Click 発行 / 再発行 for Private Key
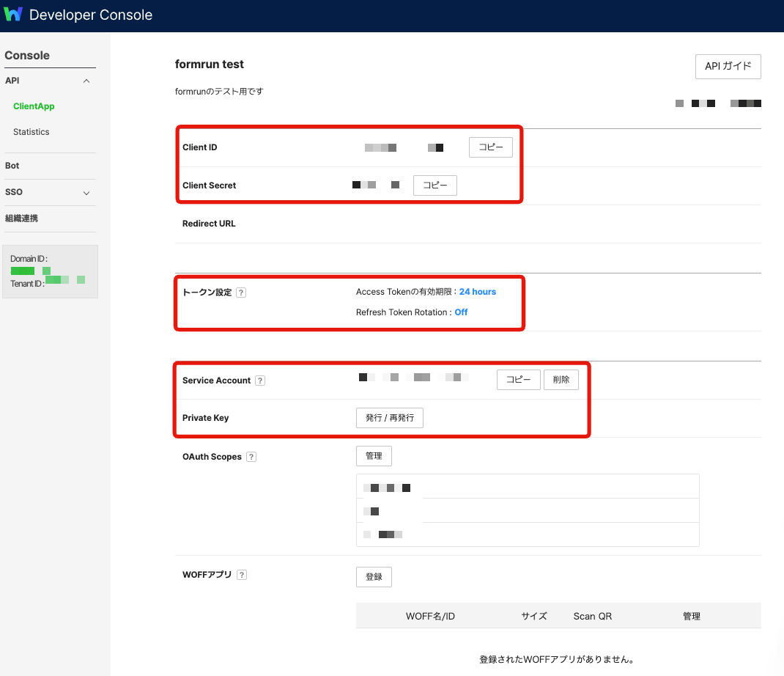784x676 pixels. point(389,418)
